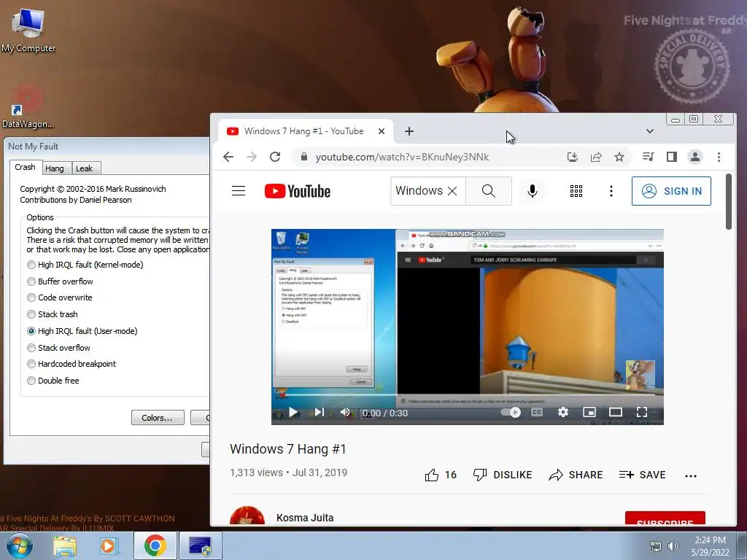Dislike the video
The width and height of the screenshot is (747, 560).
[502, 475]
